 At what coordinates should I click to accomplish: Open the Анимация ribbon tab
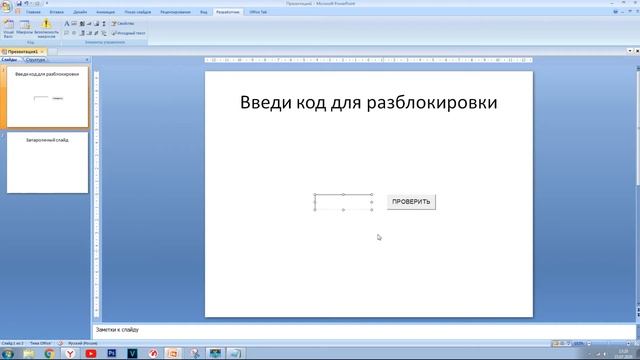[x=105, y=12]
